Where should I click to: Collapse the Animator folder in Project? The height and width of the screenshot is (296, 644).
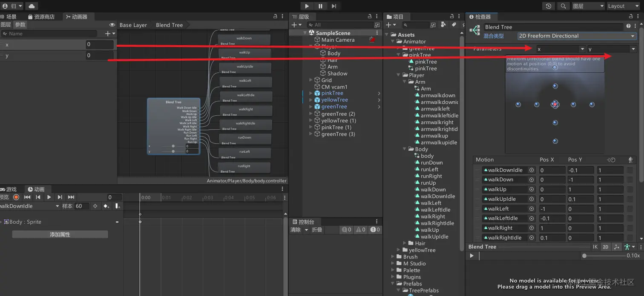pyautogui.click(x=393, y=42)
